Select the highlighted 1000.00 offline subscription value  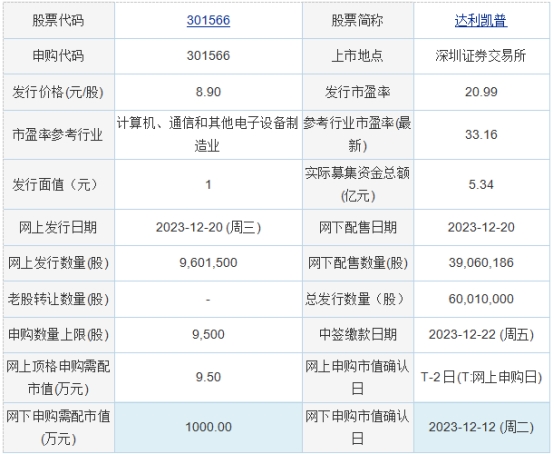(208, 427)
